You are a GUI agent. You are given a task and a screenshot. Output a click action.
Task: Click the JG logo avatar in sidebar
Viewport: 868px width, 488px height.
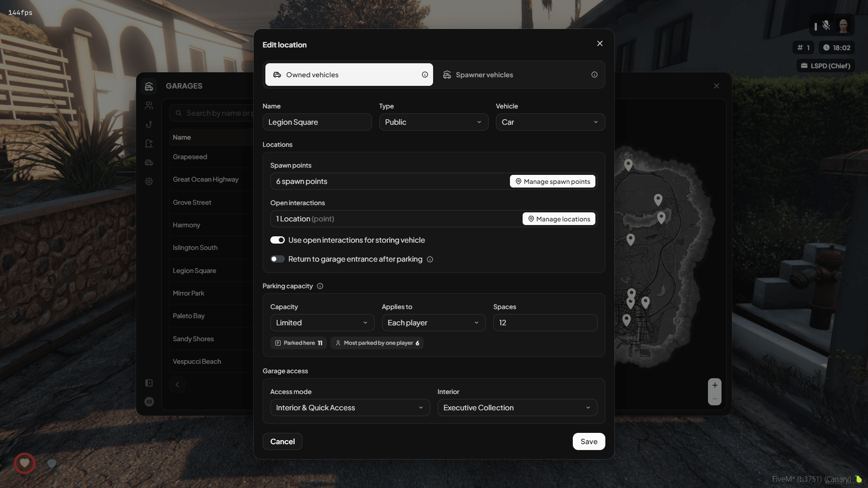tap(149, 402)
